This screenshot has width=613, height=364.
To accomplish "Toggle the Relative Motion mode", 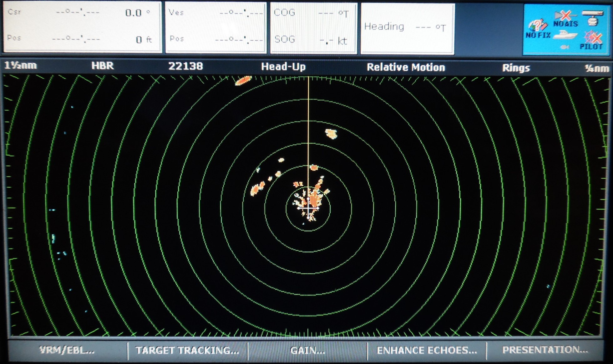I will coord(406,67).
